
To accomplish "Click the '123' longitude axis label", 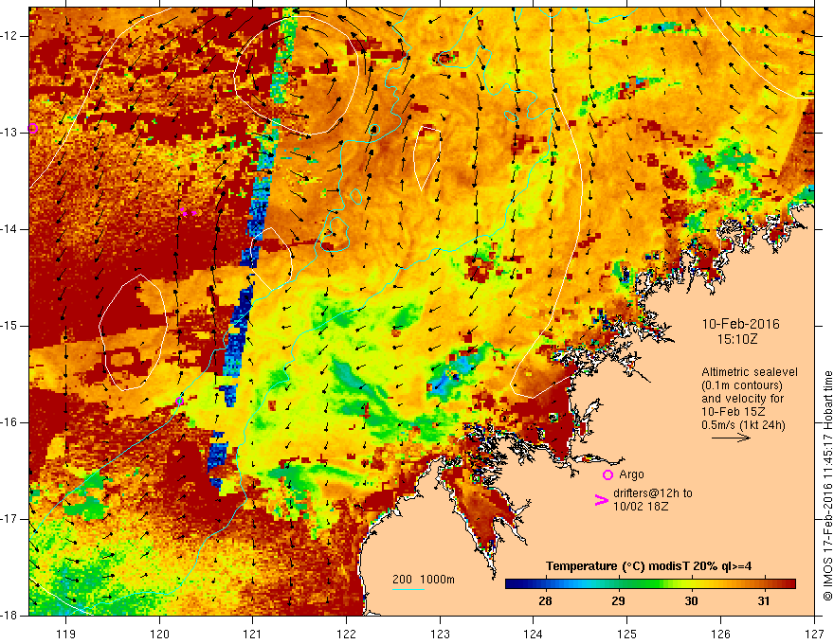I will tap(440, 634).
